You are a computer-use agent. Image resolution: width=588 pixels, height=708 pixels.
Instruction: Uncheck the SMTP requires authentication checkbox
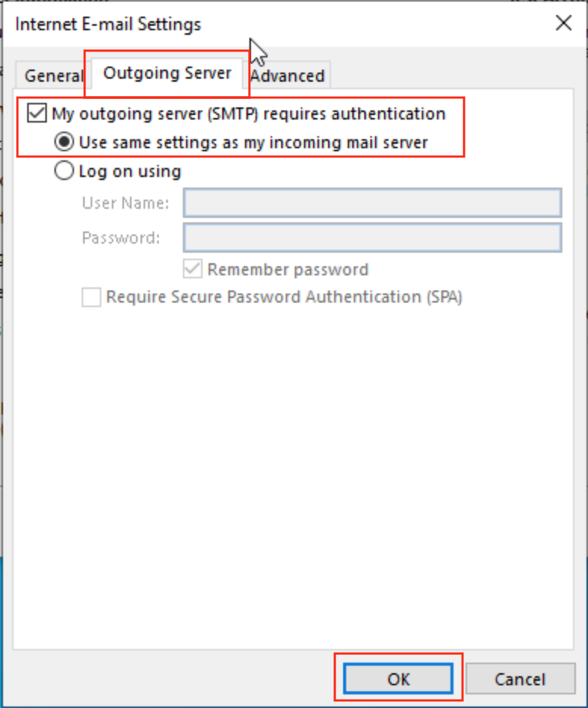point(36,114)
